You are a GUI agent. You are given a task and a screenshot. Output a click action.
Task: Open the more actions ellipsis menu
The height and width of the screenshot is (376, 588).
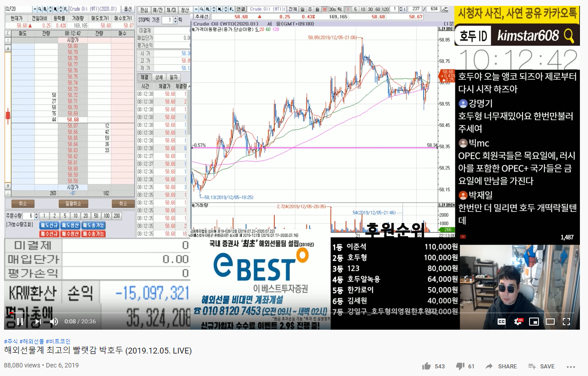click(571, 367)
